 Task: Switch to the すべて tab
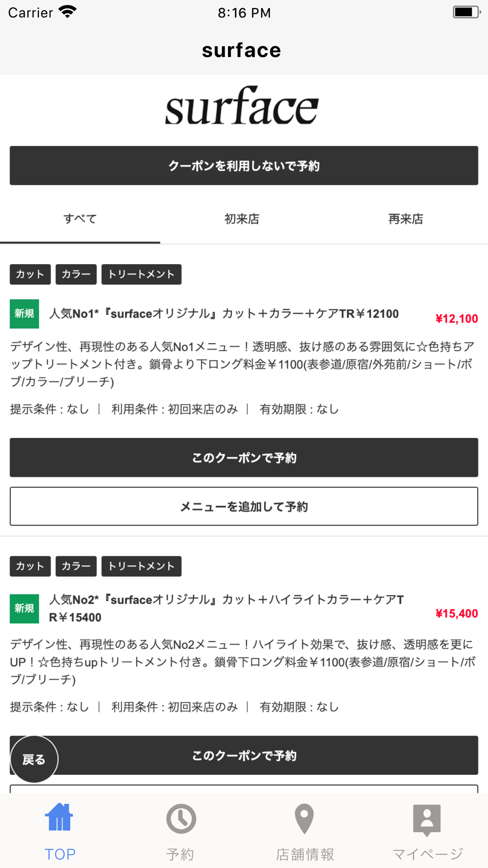[x=80, y=219]
